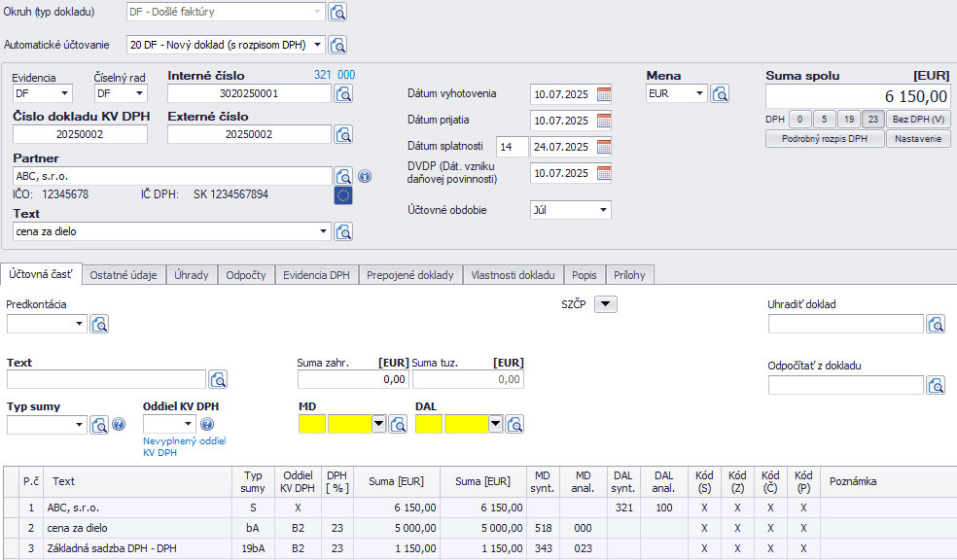Image resolution: width=957 pixels, height=560 pixels.
Task: Toggle the 19 DPH rate button
Action: point(848,120)
